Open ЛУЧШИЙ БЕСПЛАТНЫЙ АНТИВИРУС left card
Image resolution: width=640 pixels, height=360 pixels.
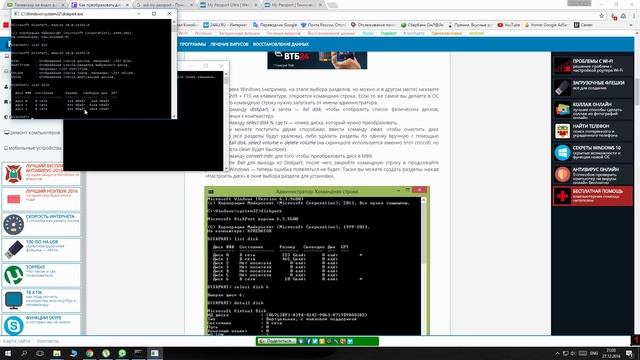point(41,173)
